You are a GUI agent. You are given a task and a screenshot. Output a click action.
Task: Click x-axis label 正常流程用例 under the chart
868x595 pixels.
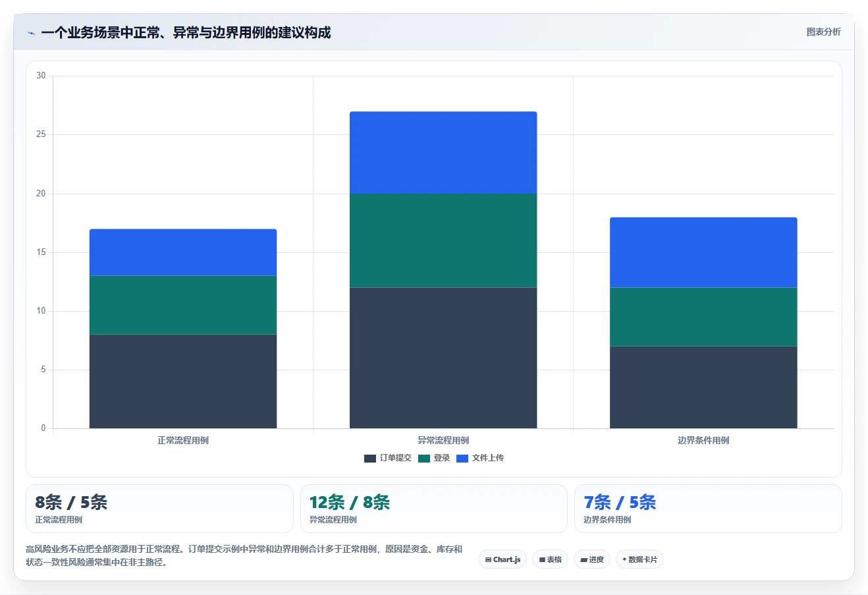(x=183, y=440)
